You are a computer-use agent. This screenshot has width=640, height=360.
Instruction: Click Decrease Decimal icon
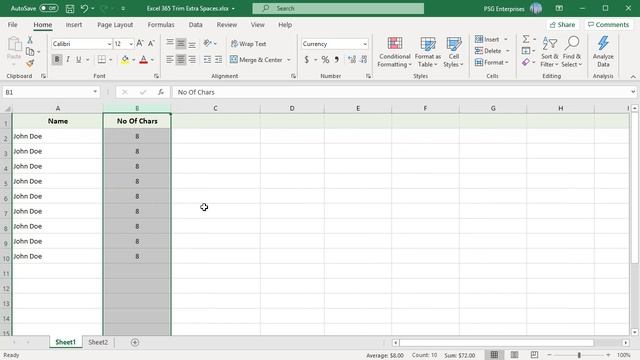tap(364, 60)
